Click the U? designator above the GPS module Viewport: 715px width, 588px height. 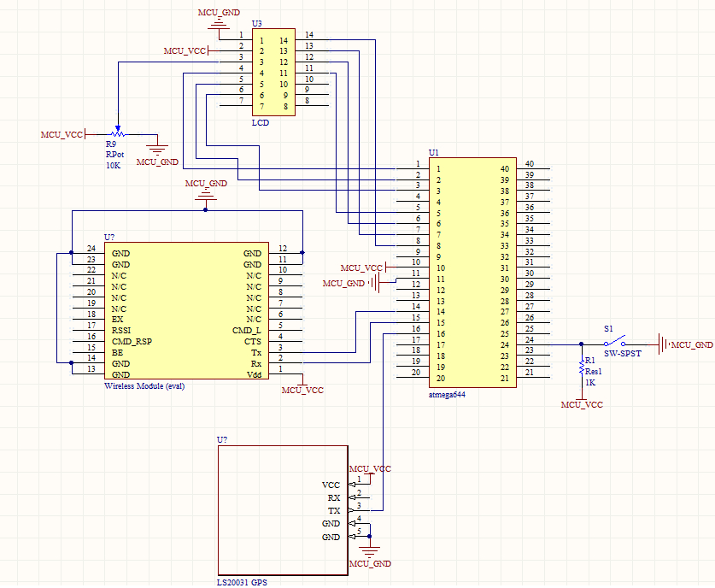tap(221, 440)
